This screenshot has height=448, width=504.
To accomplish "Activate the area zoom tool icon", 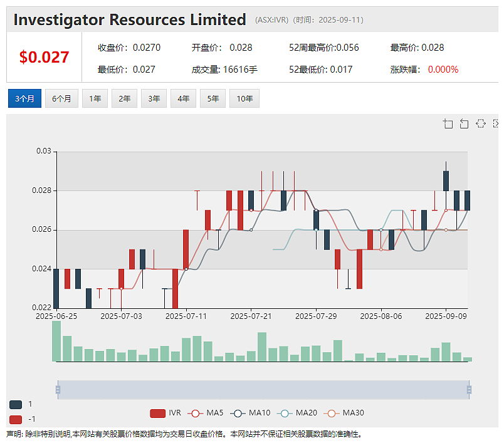I will tap(448, 123).
